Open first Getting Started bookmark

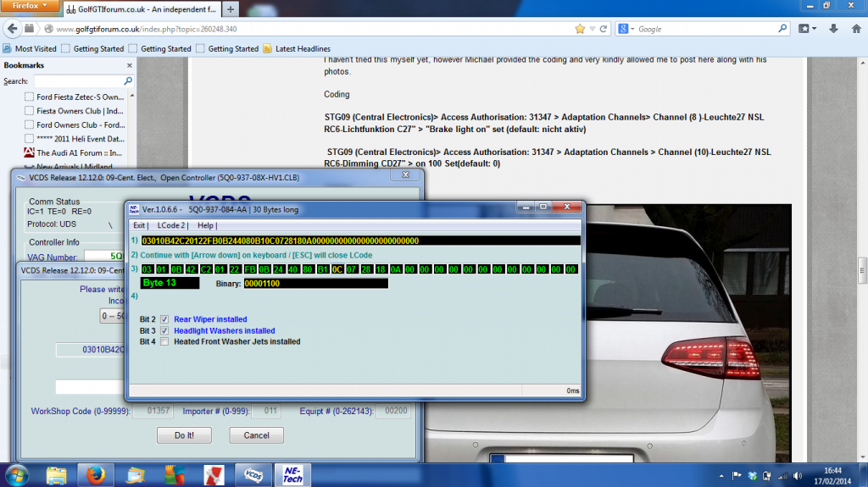[x=92, y=49]
